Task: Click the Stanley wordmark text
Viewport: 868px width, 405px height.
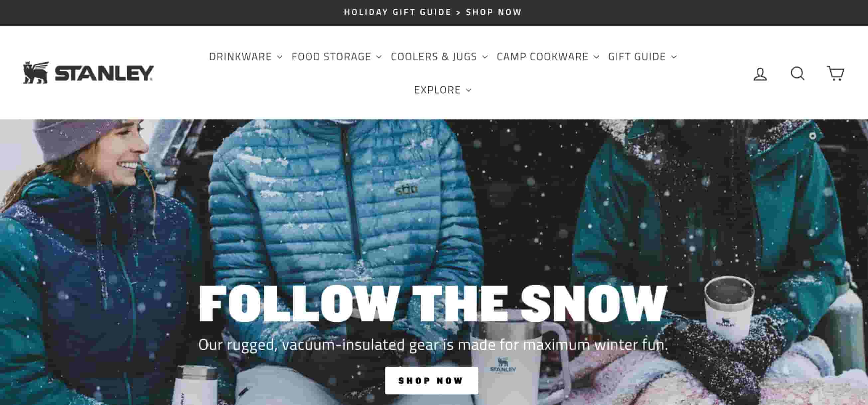Action: [x=104, y=73]
